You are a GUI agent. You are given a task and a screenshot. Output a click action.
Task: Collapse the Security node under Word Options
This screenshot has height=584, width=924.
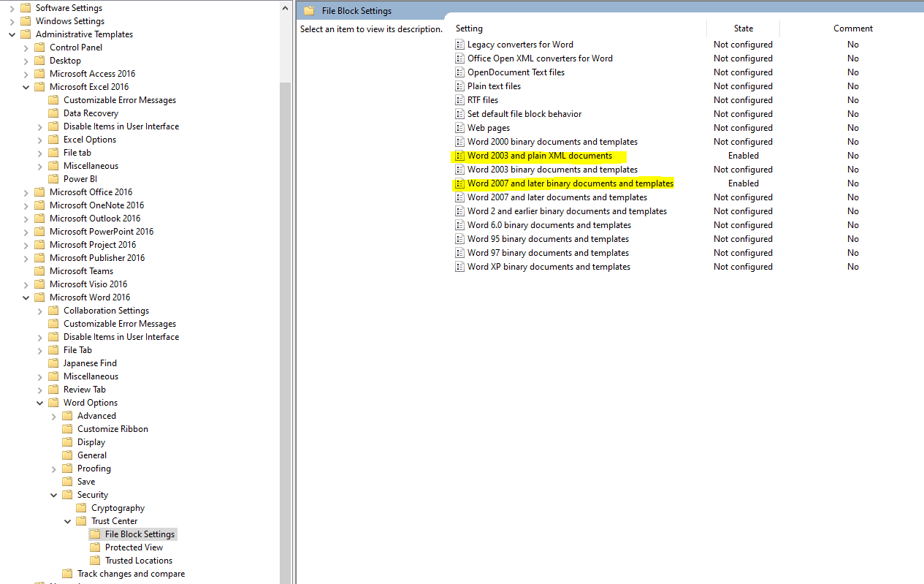(x=53, y=495)
